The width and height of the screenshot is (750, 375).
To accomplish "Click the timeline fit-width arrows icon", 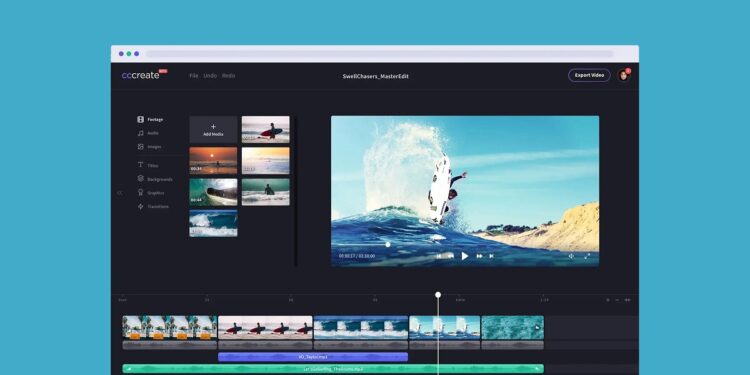I will point(628,300).
